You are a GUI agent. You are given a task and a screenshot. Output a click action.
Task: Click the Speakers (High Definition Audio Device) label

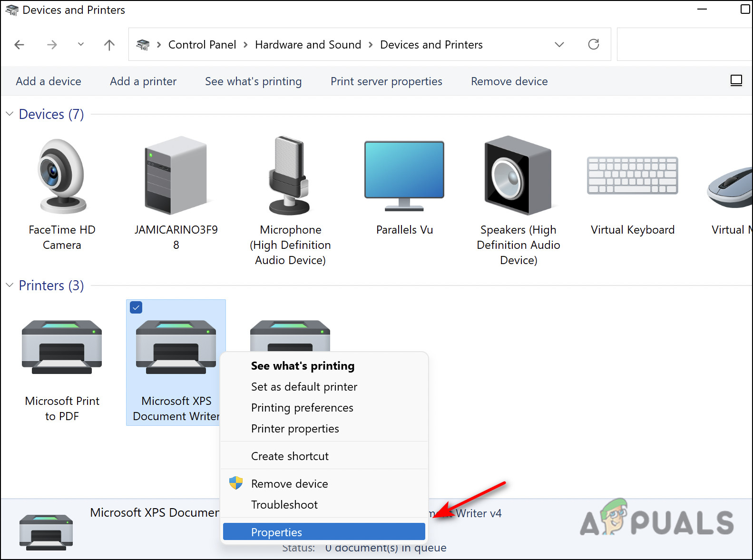[x=518, y=245]
